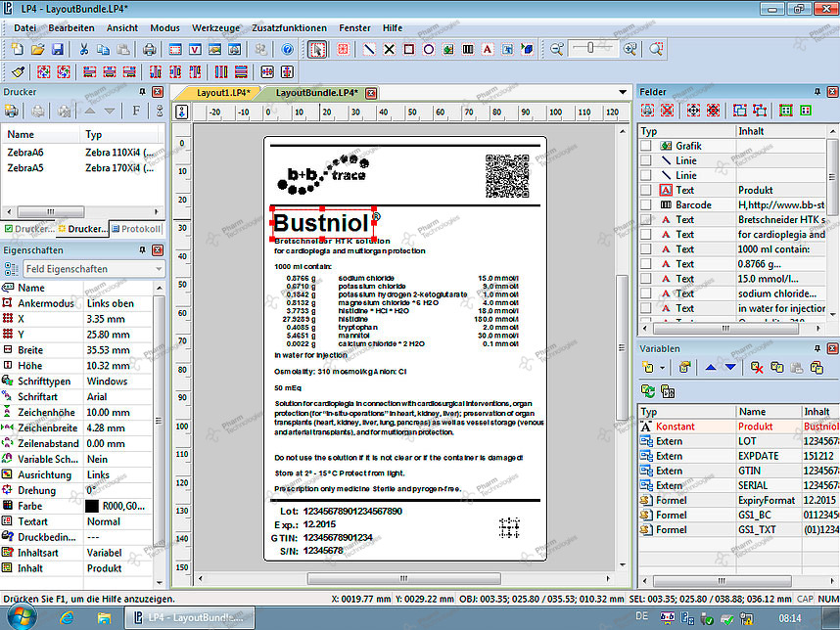The width and height of the screenshot is (840, 630).
Task: Launch Internet Explorer from taskbar
Action: [67, 618]
